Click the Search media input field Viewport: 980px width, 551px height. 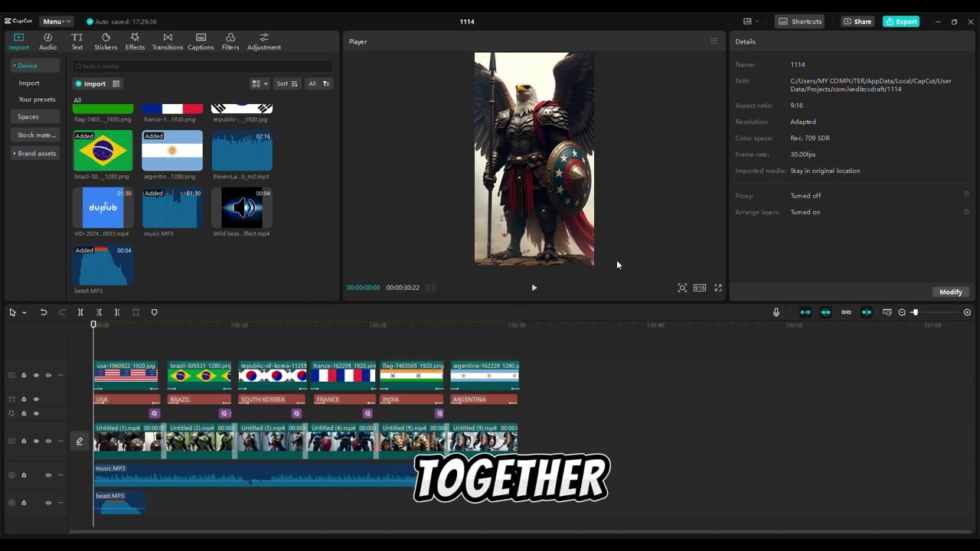(x=203, y=67)
